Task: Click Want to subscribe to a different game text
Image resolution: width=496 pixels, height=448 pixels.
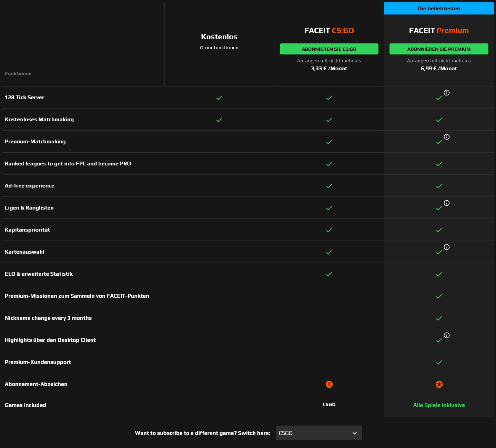Action: [x=203, y=433]
